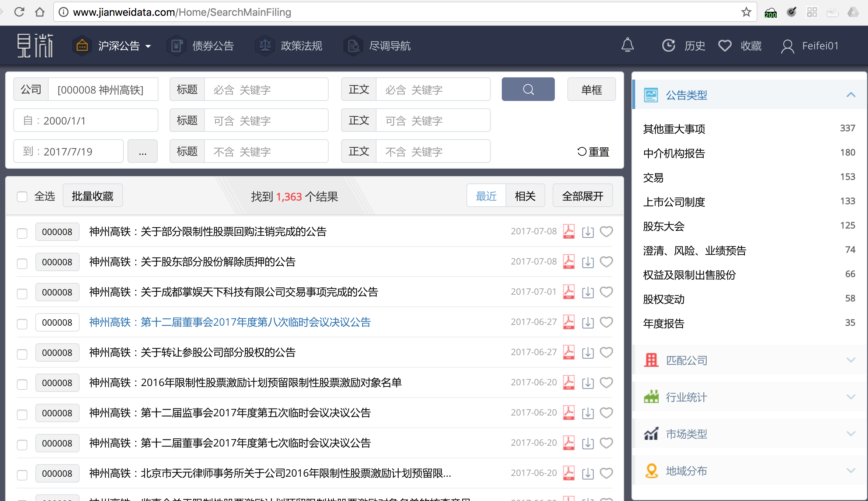
Task: Check row 关于股东部分股份解除质押的公告
Action: click(22, 263)
